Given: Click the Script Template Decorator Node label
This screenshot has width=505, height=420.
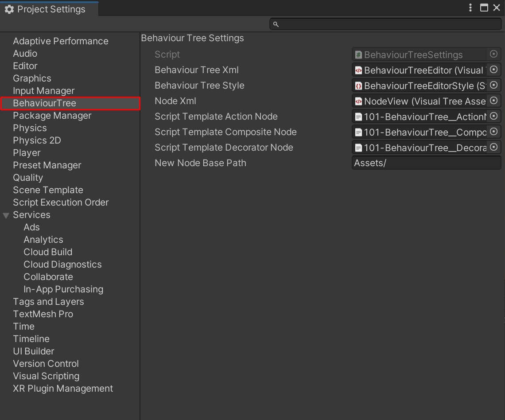Looking at the screenshot, I should 224,147.
